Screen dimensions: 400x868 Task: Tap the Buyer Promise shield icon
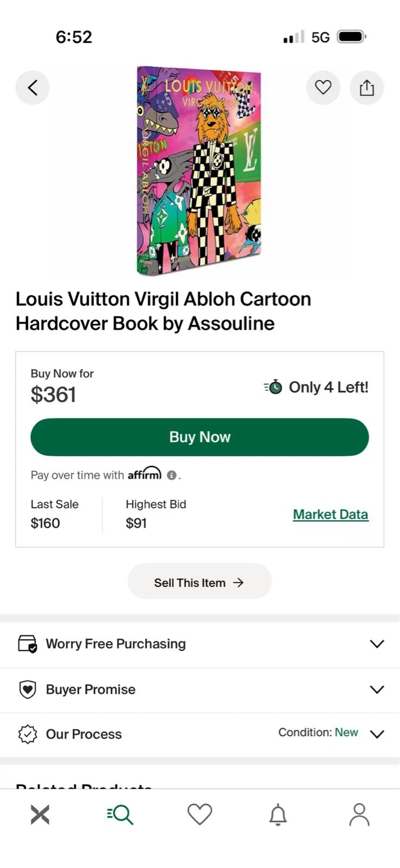pos(28,690)
